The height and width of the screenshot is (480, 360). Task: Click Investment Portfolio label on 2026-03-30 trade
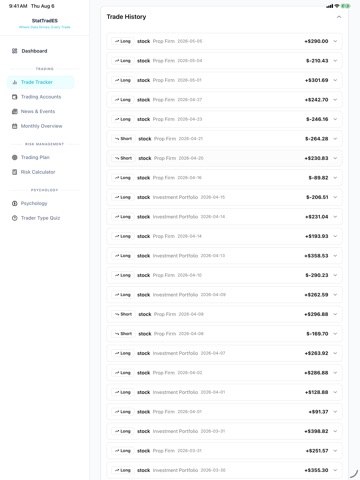[x=175, y=470]
